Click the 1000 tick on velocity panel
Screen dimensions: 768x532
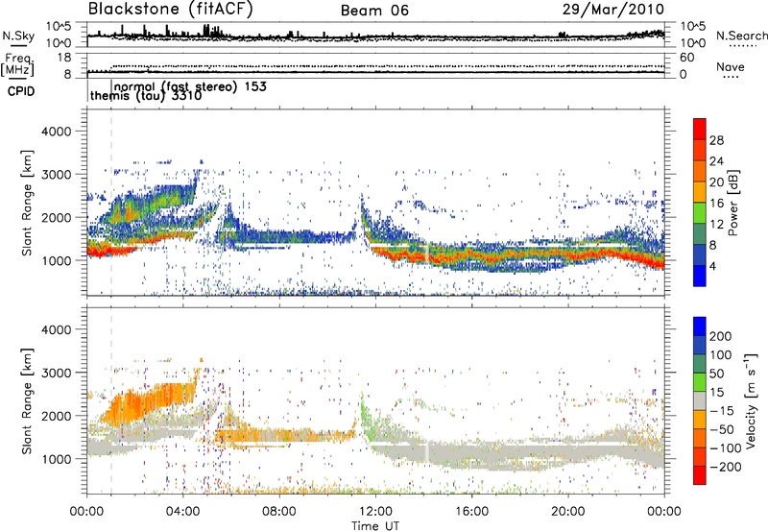(56, 459)
